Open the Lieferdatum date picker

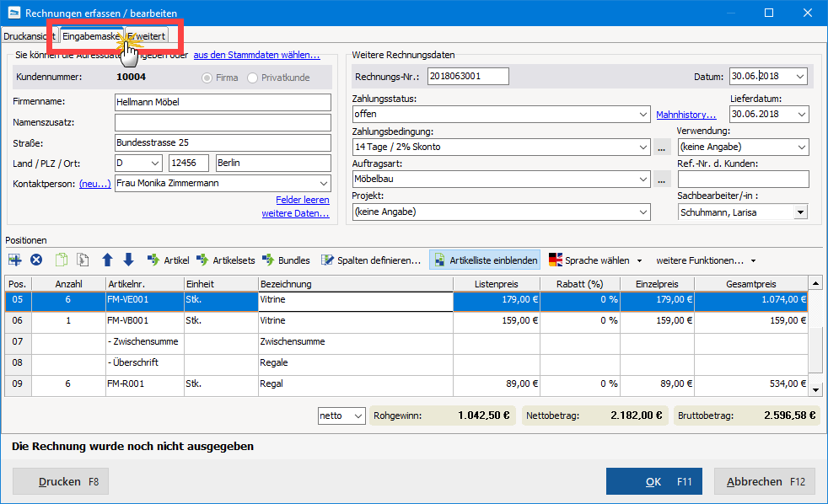click(802, 114)
